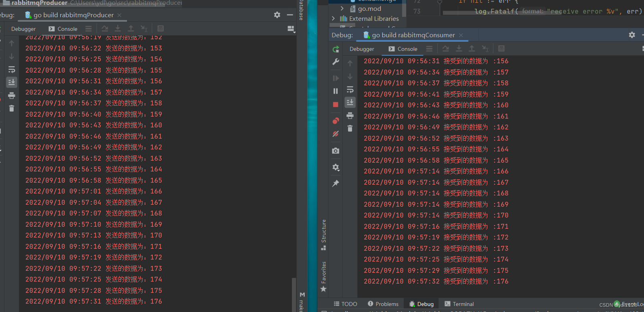Click Step Over in Producer debug toolbar
The width and height of the screenshot is (644, 312).
(x=105, y=28)
